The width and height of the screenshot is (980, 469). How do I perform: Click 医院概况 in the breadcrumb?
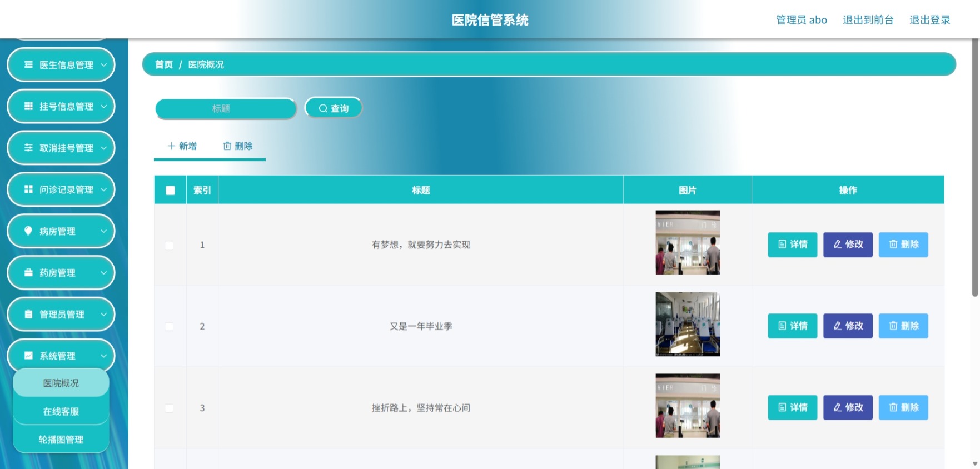coord(206,64)
